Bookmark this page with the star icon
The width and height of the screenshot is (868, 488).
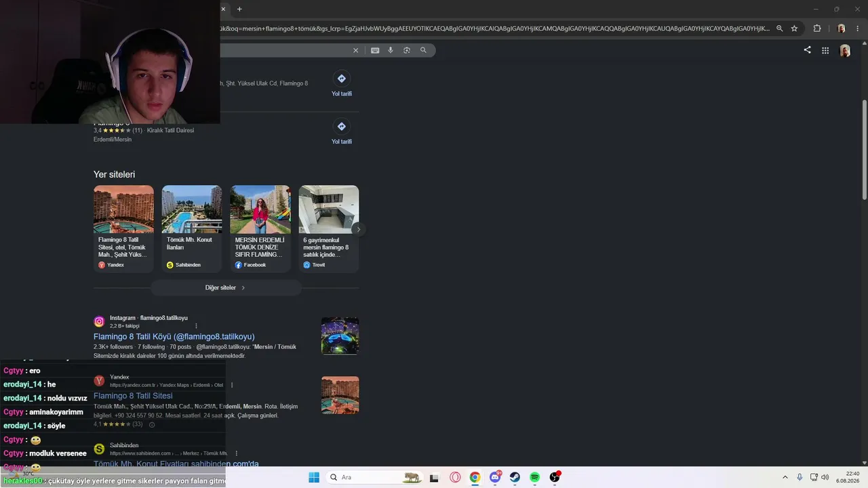click(794, 28)
